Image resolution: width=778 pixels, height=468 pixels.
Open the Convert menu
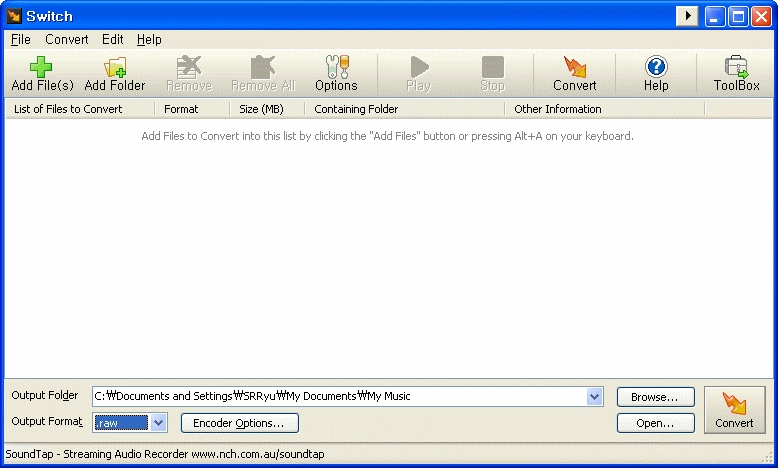[66, 39]
